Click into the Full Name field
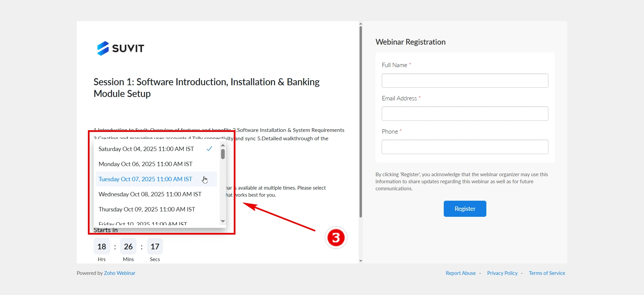The image size is (644, 295). (465, 81)
